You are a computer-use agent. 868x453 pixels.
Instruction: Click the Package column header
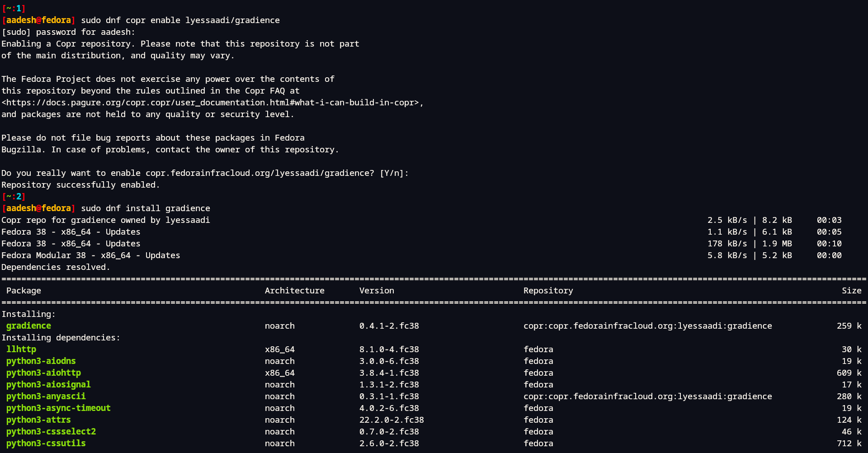coord(24,290)
